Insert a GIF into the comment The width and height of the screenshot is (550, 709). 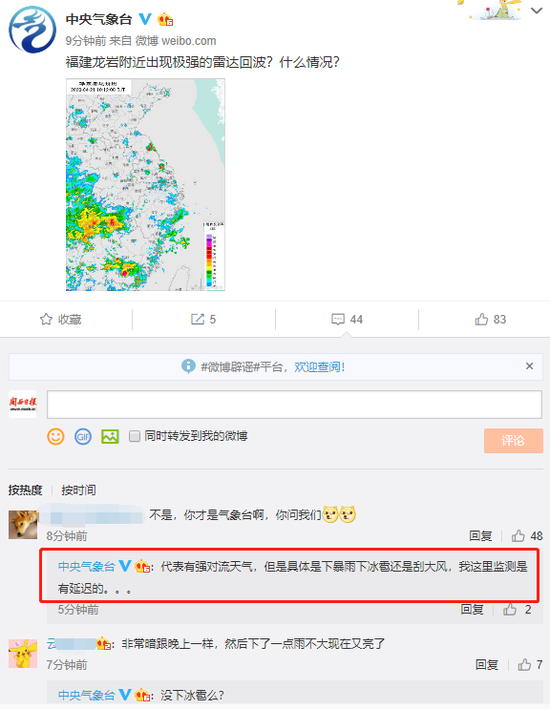(x=83, y=436)
